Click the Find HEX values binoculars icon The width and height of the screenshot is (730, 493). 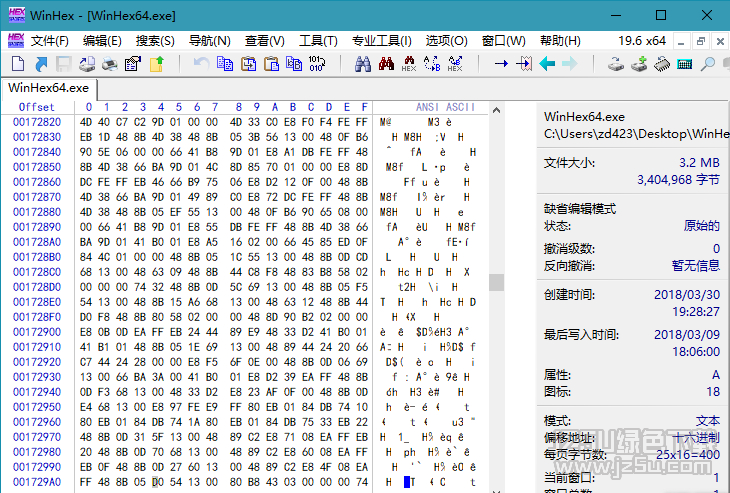[409, 63]
